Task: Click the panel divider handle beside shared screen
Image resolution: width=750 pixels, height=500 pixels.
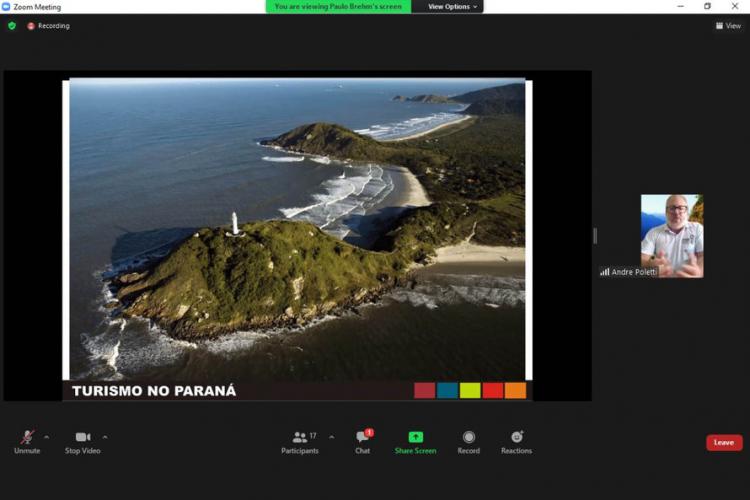Action: point(595,236)
